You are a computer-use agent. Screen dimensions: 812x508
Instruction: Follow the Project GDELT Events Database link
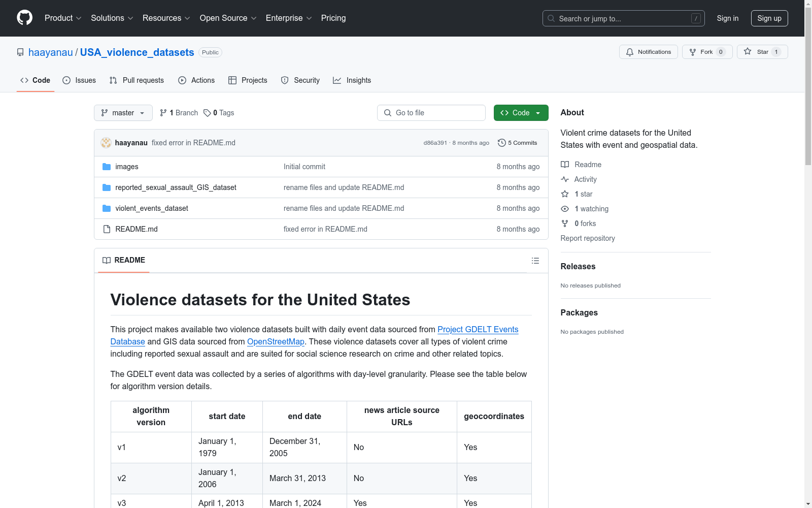click(314, 335)
